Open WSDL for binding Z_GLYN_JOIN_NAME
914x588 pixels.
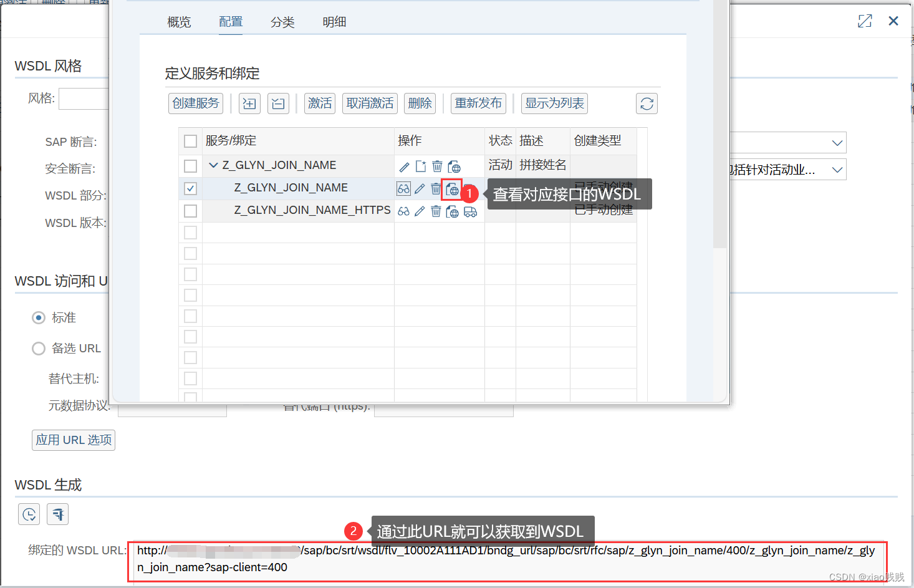452,190
